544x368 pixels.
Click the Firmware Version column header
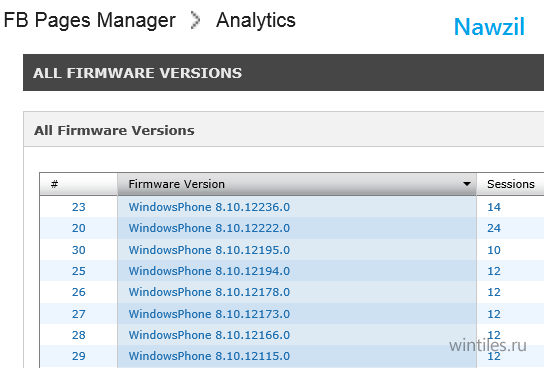pyautogui.click(x=297, y=184)
